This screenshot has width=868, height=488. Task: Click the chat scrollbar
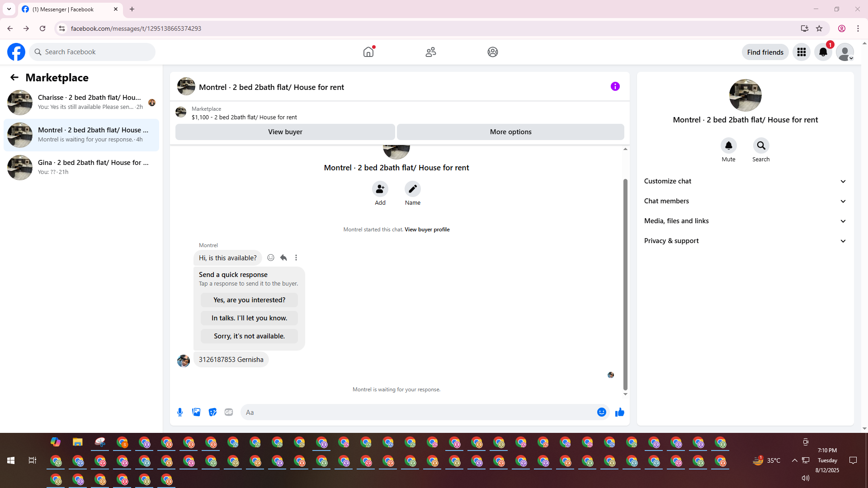coord(625,285)
